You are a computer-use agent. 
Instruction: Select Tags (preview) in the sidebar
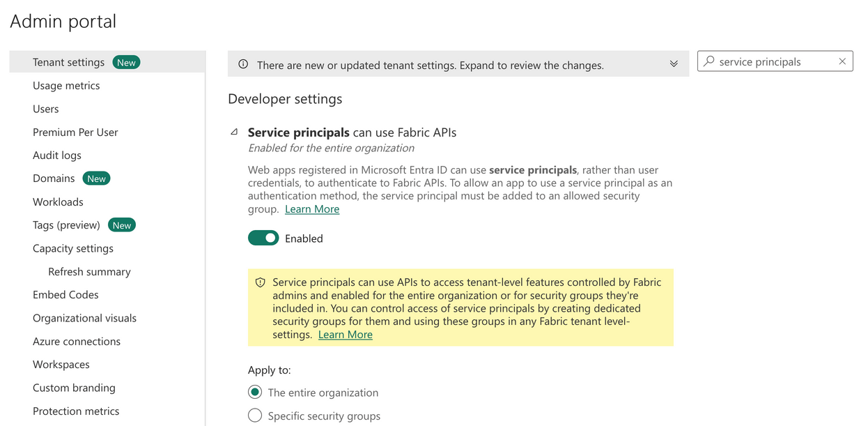point(70,225)
